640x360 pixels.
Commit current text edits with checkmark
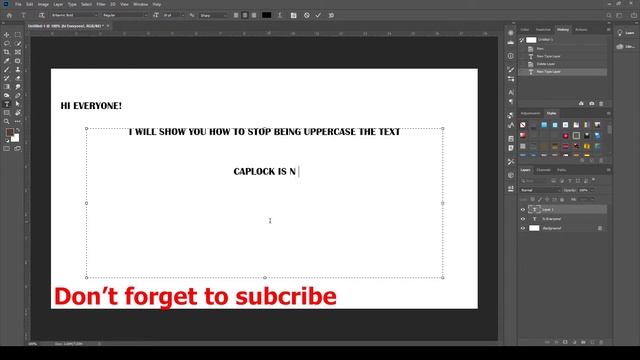318,16
